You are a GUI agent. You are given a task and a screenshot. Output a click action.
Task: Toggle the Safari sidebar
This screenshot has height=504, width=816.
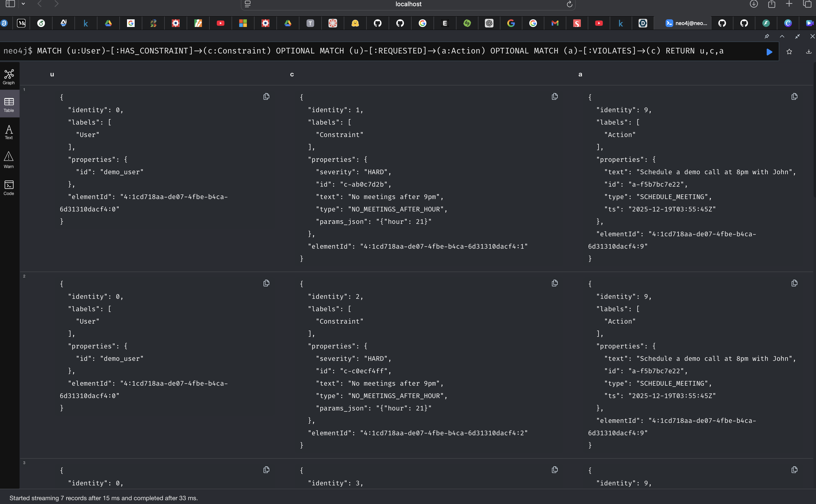pyautogui.click(x=10, y=4)
